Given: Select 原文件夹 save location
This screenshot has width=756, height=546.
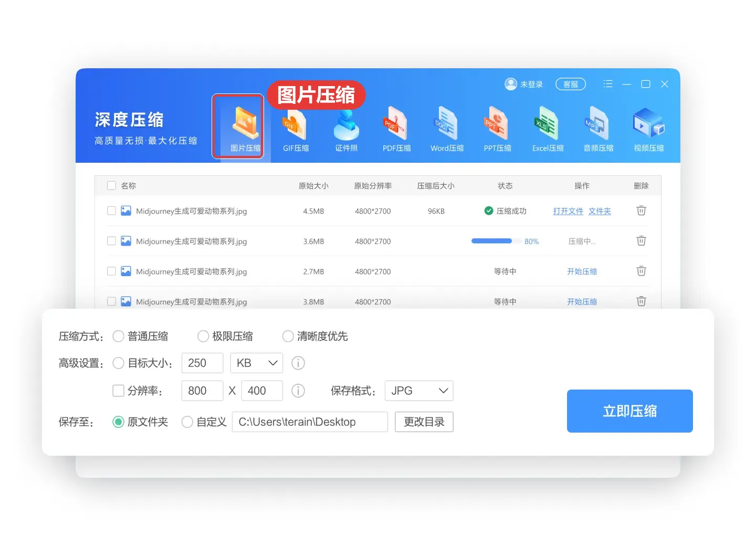Looking at the screenshot, I should [119, 422].
